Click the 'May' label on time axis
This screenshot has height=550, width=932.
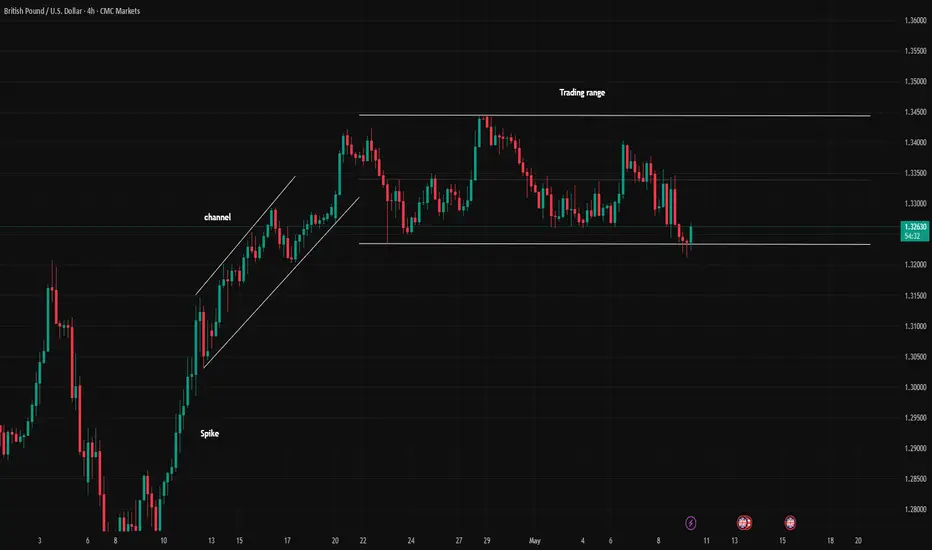pyautogui.click(x=534, y=540)
